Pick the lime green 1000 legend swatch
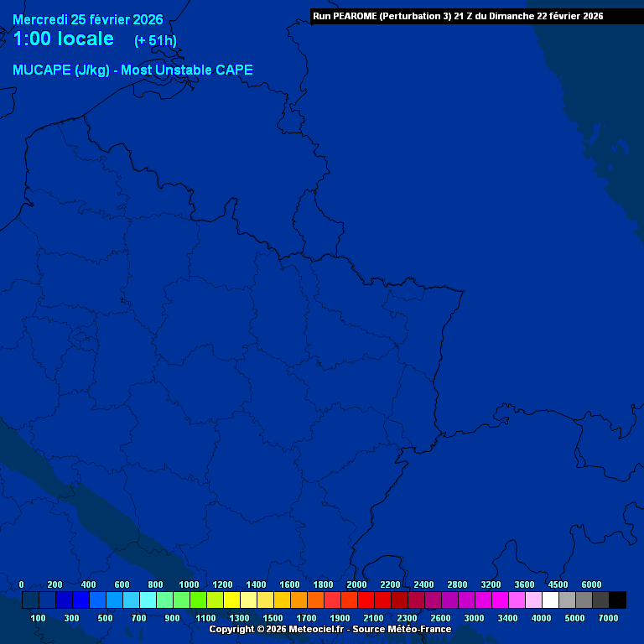Image resolution: width=644 pixels, height=644 pixels. pyautogui.click(x=198, y=600)
